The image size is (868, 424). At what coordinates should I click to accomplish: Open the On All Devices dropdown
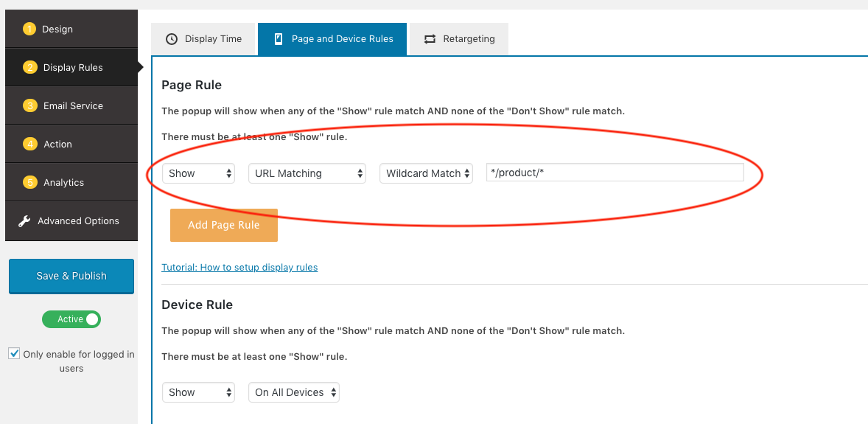click(x=293, y=392)
